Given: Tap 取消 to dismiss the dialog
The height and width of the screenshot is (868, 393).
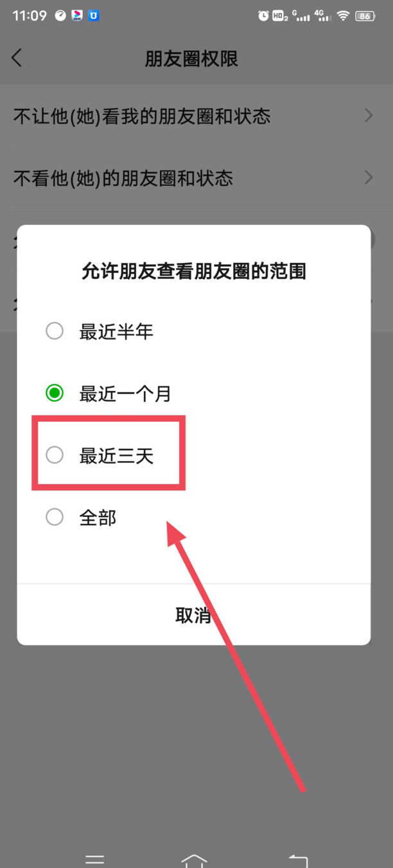Looking at the screenshot, I should pos(193,615).
